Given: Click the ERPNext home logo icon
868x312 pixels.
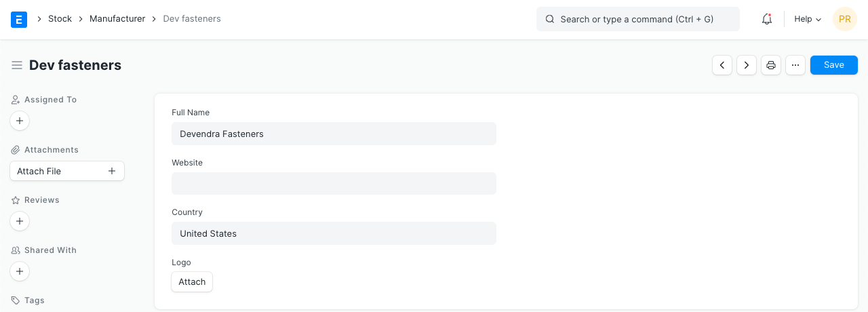Looking at the screenshot, I should [x=19, y=19].
